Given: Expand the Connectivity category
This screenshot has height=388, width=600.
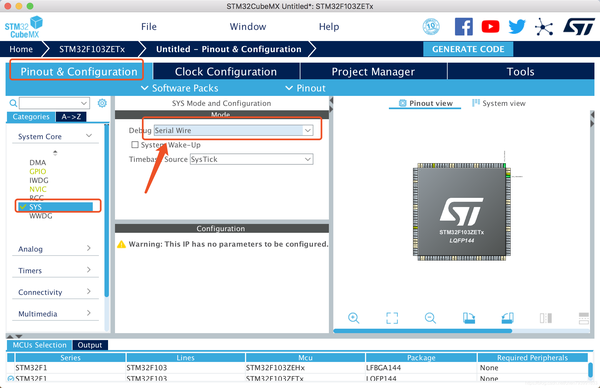Looking at the screenshot, I should pyautogui.click(x=55, y=292).
